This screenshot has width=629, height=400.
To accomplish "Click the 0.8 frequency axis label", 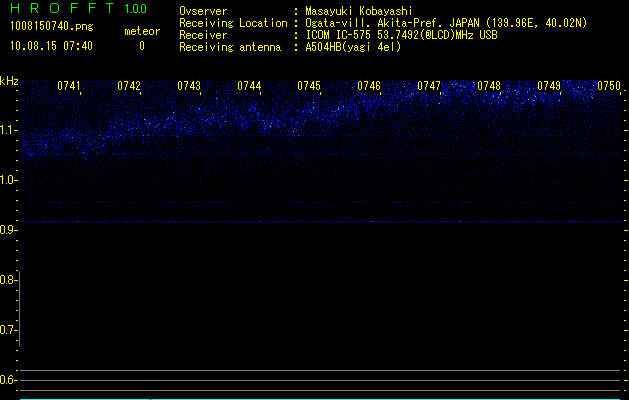I will (x=8, y=280).
